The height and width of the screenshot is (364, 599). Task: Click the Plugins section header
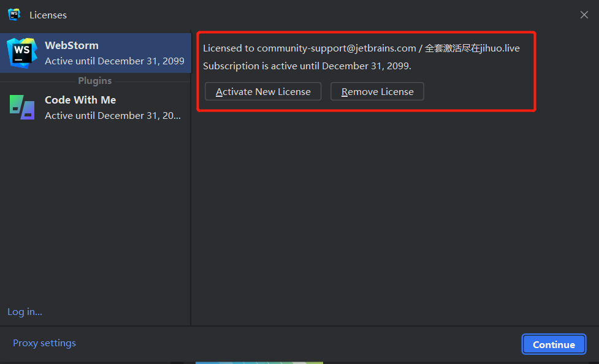click(94, 81)
